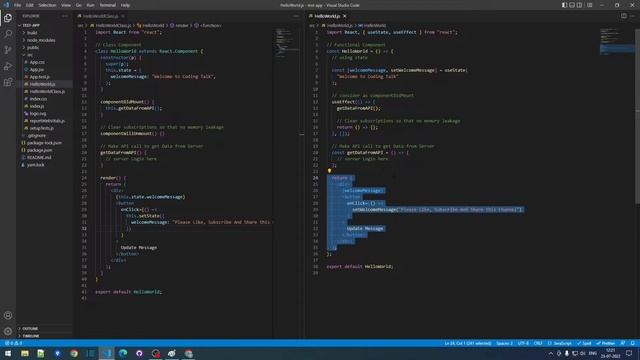This screenshot has height=360, width=640.
Task: Toggle secondary side bar layout button
Action: click(580, 5)
